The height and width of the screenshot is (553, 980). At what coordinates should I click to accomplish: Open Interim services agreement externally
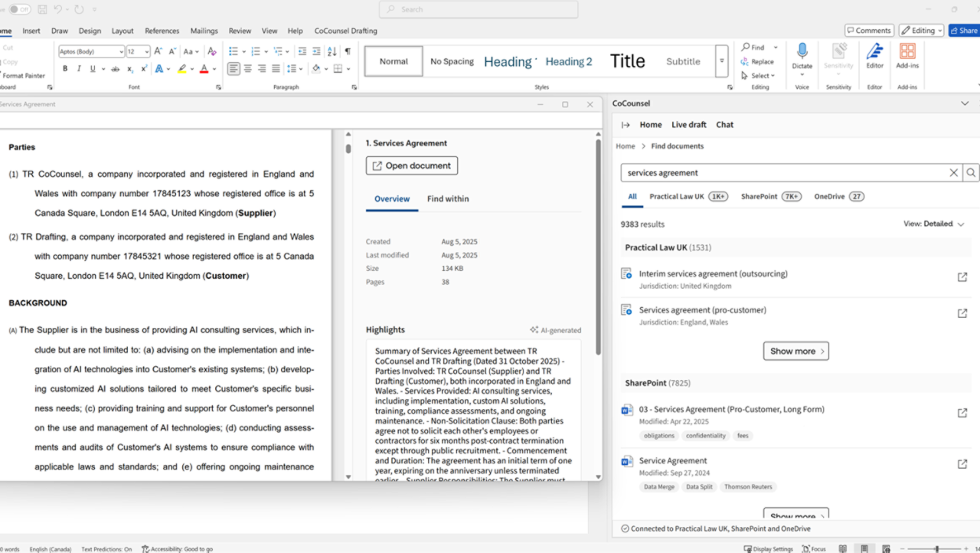coord(962,277)
